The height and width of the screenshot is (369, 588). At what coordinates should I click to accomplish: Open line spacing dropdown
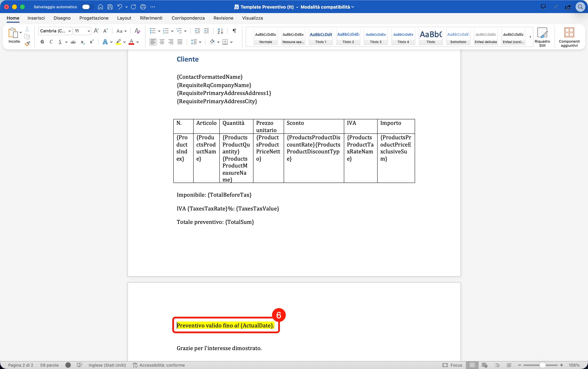[196, 42]
